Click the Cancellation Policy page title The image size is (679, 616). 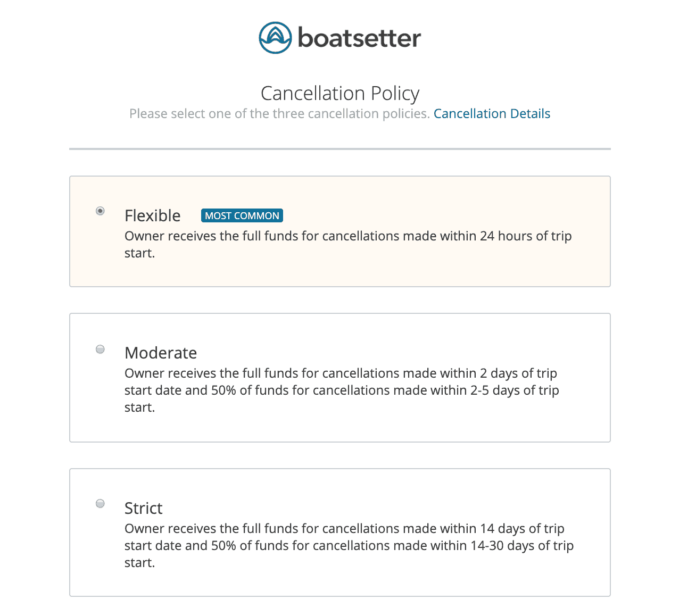coord(339,93)
